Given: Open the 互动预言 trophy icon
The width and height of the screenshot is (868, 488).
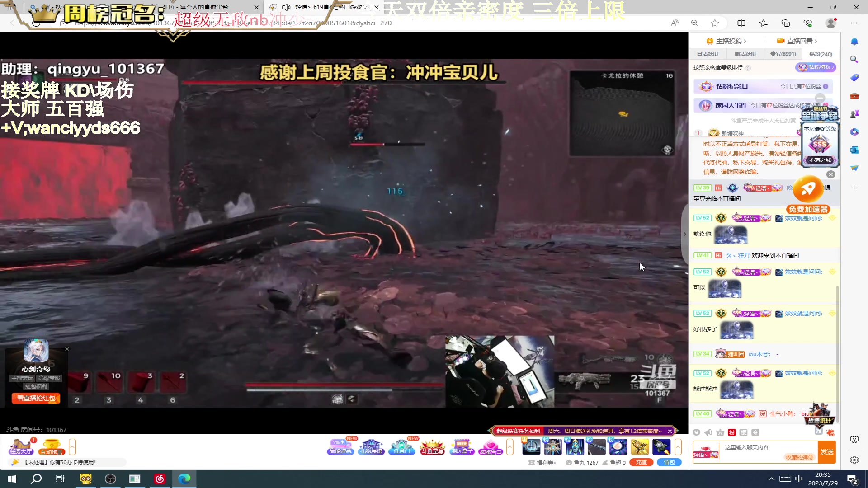Looking at the screenshot, I should coord(52,446).
